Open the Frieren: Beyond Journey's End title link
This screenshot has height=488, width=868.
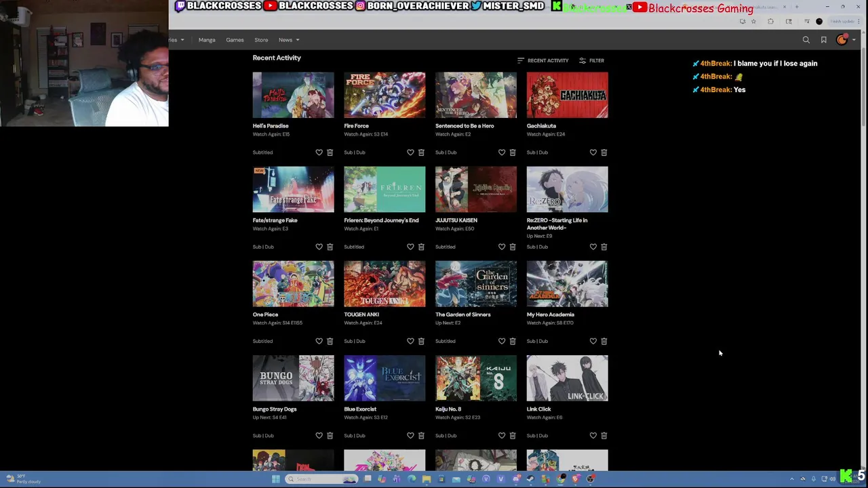(381, 220)
